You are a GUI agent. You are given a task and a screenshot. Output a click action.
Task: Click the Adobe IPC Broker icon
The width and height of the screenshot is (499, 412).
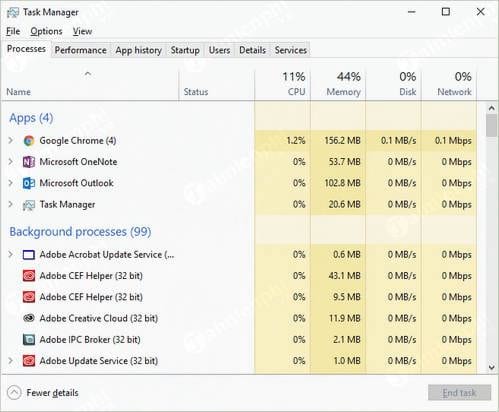(29, 339)
